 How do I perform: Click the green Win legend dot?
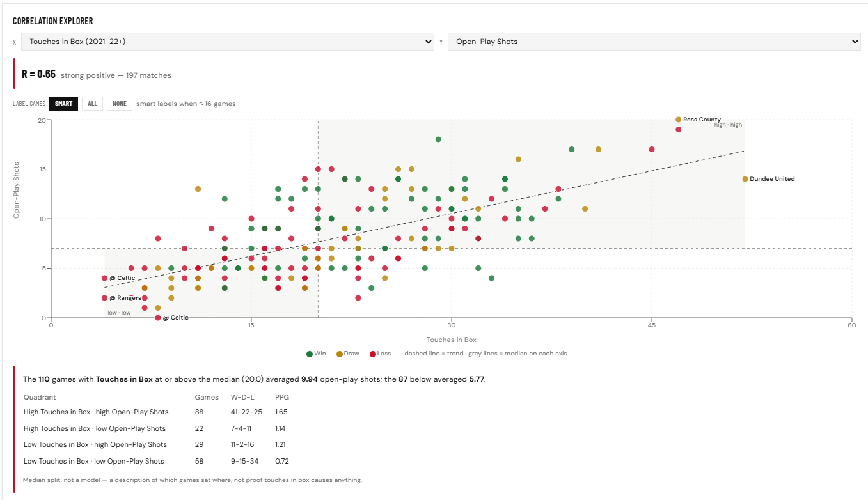tap(310, 354)
